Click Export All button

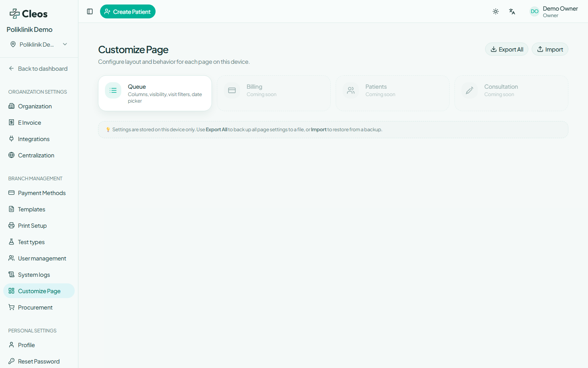click(x=507, y=49)
